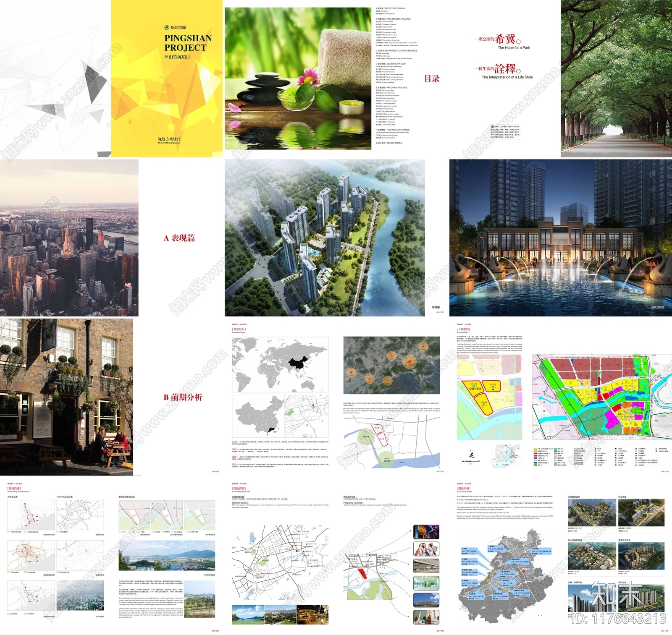Click The Interpretation of a Life Style text

click(507, 77)
